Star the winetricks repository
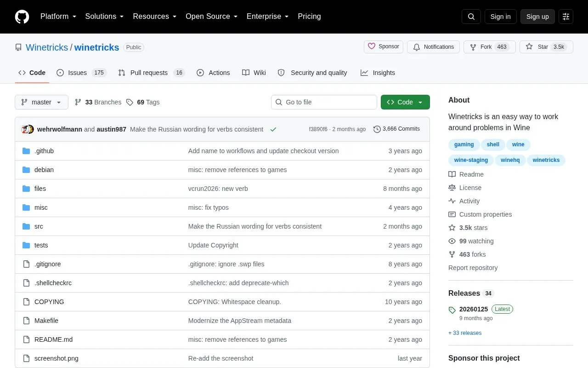The width and height of the screenshot is (588, 368). coord(546,47)
